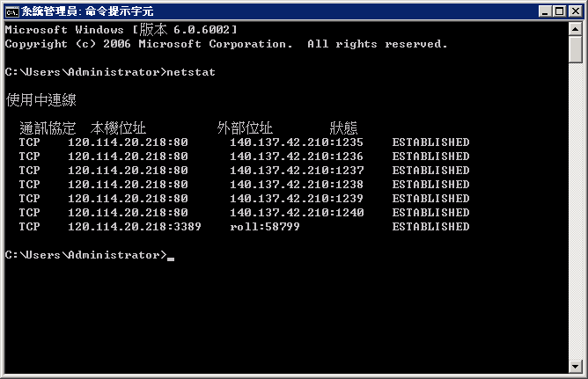Minimize the command prompt window
The image size is (588, 379).
click(545, 11)
